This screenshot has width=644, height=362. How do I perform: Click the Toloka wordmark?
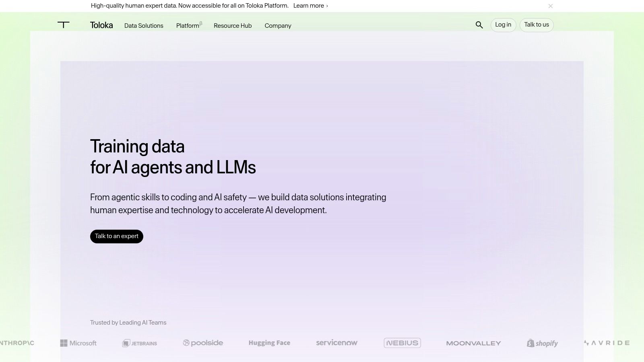point(101,25)
